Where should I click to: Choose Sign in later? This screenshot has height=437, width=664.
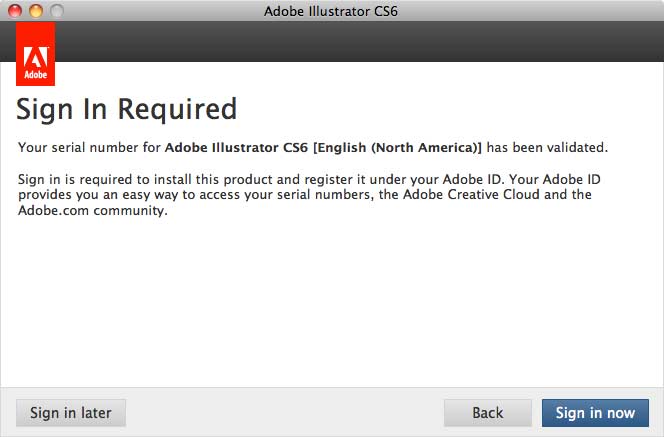[x=71, y=413]
